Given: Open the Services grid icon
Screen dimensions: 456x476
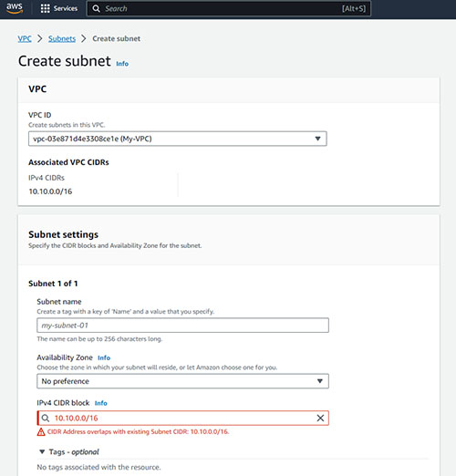Looking at the screenshot, I should coord(45,8).
